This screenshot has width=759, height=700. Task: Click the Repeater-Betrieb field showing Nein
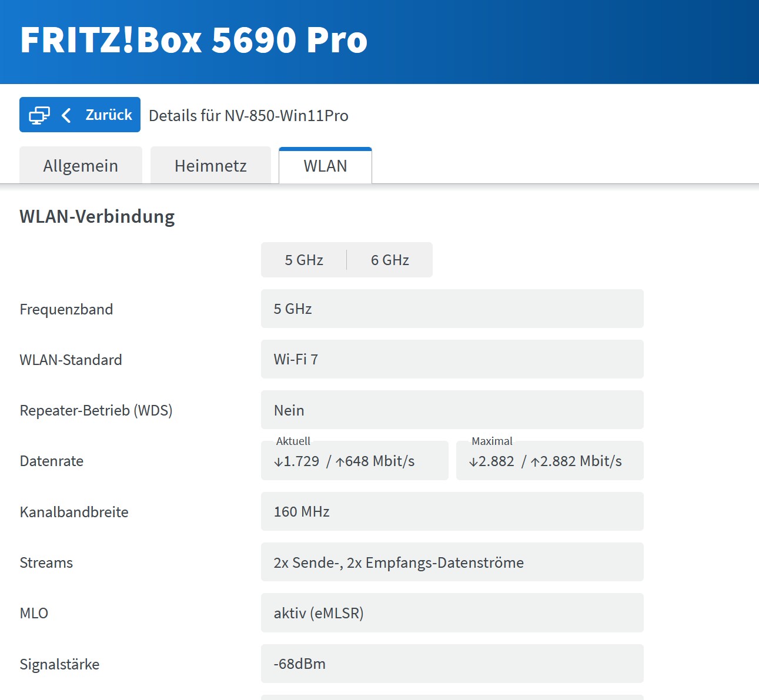[x=452, y=410]
